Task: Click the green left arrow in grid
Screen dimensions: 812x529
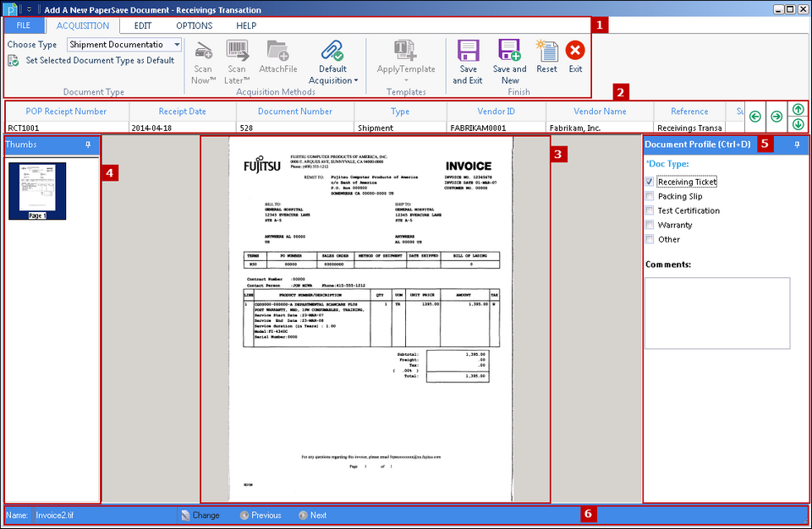Action: point(755,117)
